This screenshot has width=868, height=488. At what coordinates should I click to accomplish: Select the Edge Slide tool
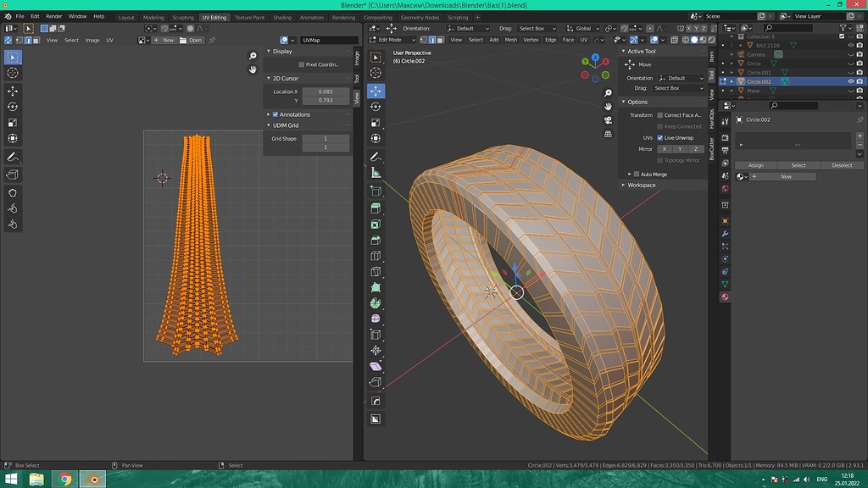coord(376,335)
